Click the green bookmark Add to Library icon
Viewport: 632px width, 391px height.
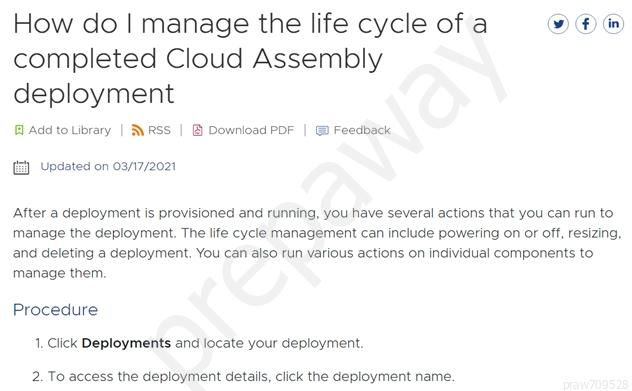[19, 130]
